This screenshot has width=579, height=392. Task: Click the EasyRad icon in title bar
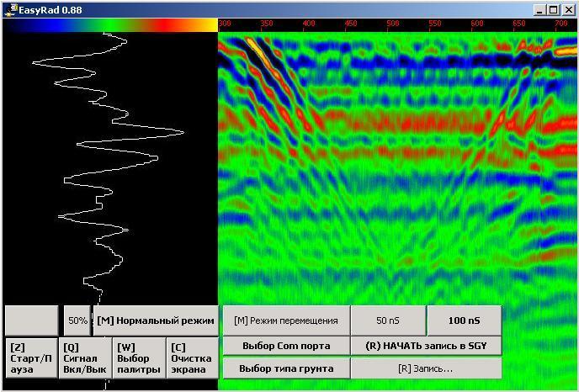[9, 9]
